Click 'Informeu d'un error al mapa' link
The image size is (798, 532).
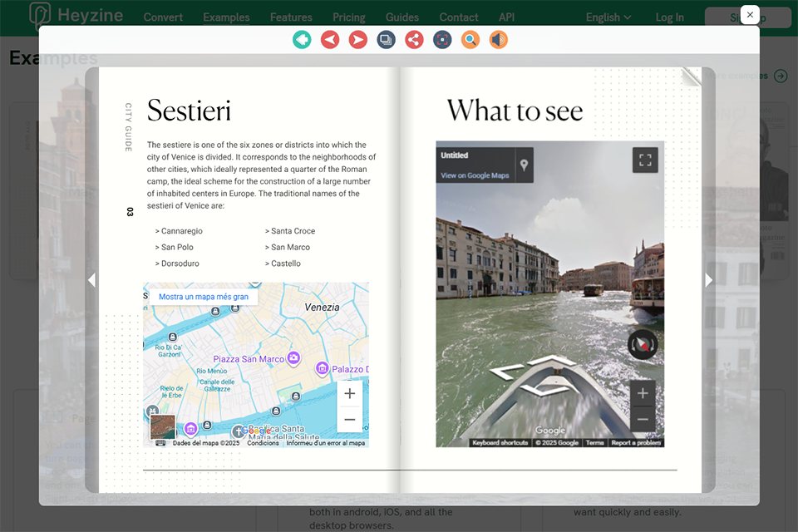[326, 443]
